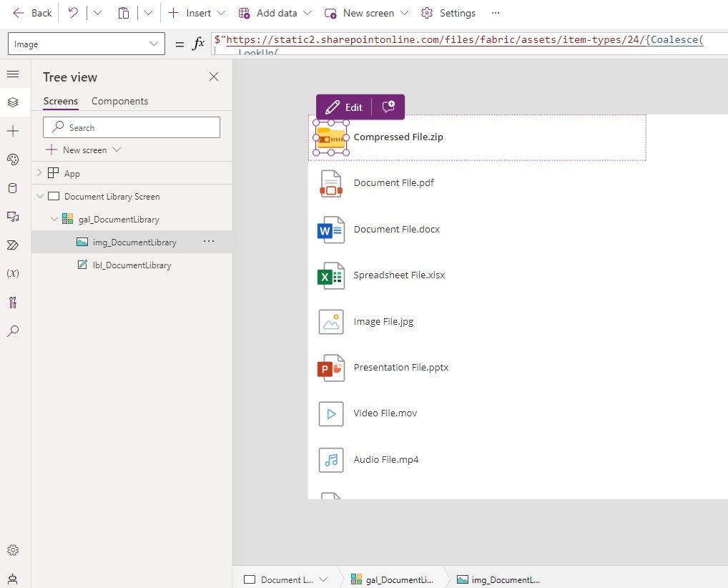
Task: Open the Search pane from the left rail
Action: pyautogui.click(x=13, y=330)
